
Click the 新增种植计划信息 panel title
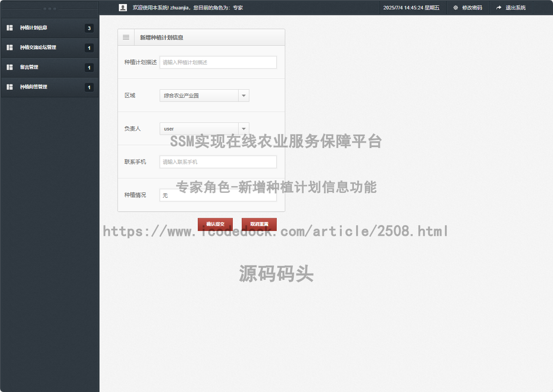click(x=161, y=38)
